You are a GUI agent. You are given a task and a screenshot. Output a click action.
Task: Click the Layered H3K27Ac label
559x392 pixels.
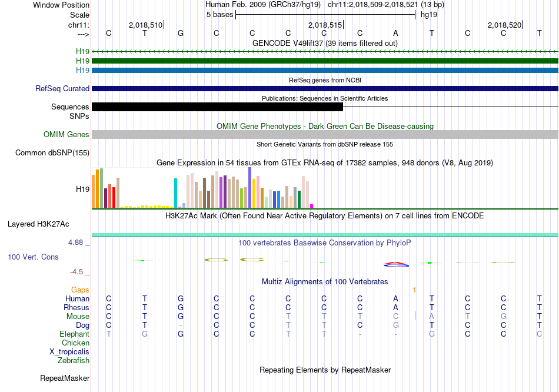38,224
